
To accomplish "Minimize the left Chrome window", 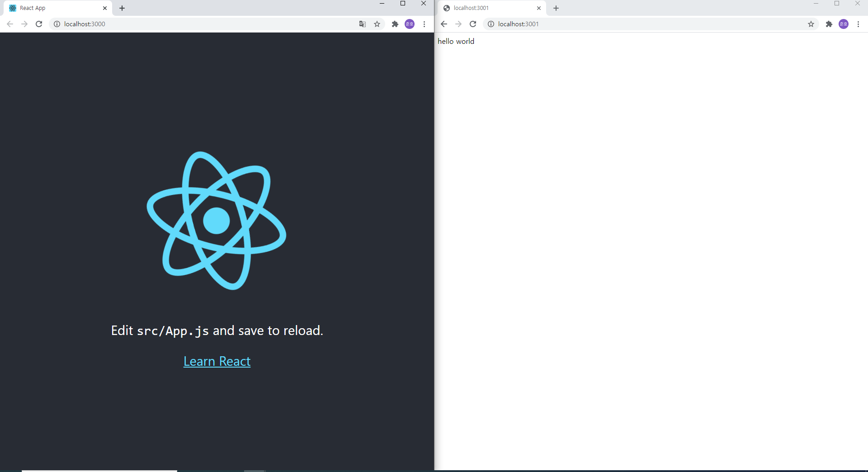I will (382, 4).
